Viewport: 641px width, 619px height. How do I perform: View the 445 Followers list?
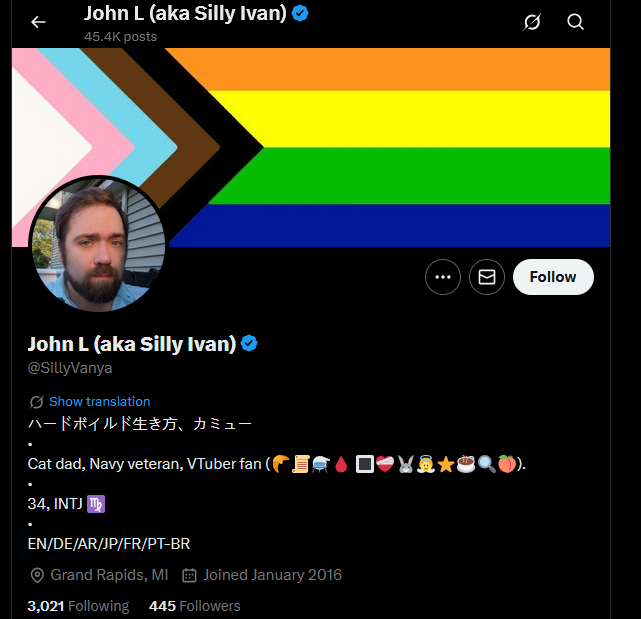[195, 606]
